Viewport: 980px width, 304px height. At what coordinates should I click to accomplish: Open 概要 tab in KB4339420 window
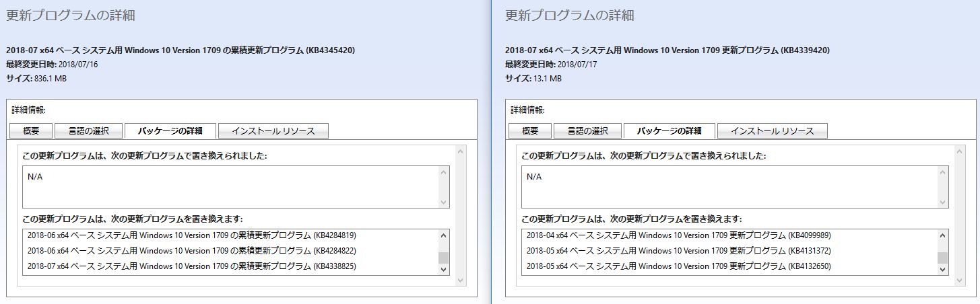(x=530, y=131)
